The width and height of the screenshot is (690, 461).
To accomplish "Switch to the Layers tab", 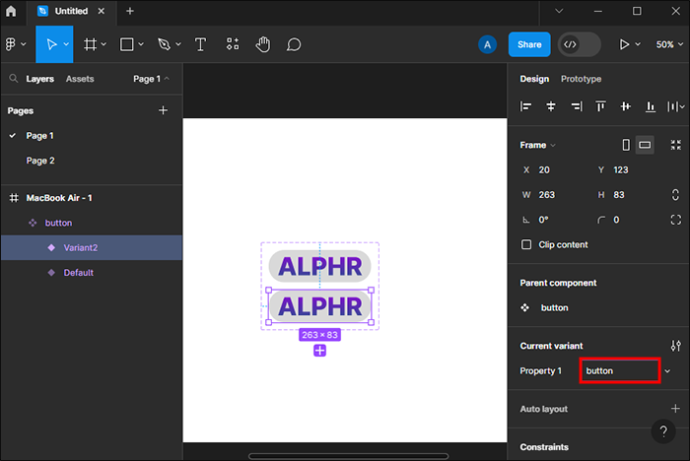I will [40, 79].
